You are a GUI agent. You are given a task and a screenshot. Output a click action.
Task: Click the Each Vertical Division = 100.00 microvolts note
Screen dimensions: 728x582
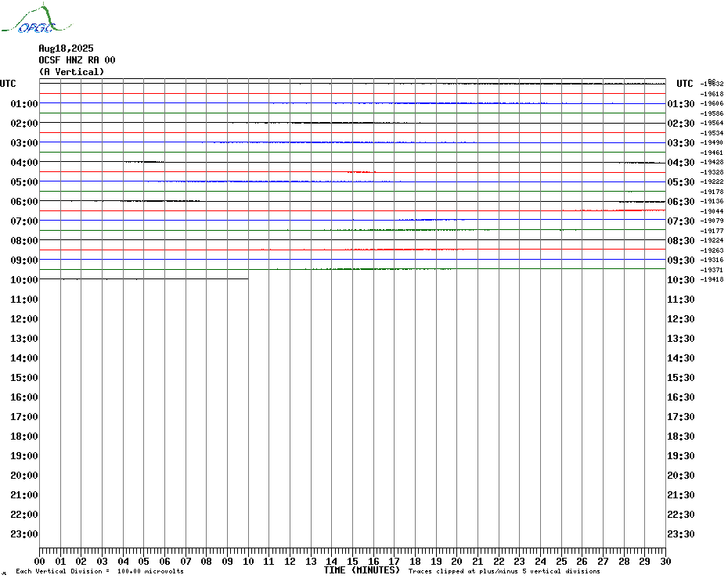(100, 571)
